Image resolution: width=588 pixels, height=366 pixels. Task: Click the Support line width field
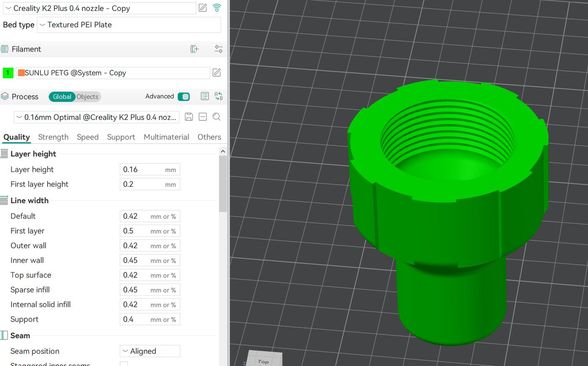150,319
